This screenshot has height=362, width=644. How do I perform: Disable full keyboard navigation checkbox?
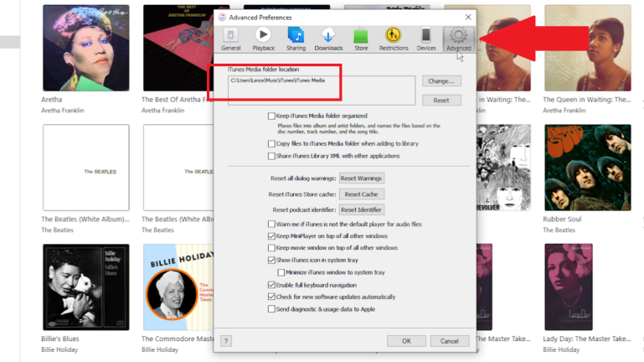click(271, 285)
